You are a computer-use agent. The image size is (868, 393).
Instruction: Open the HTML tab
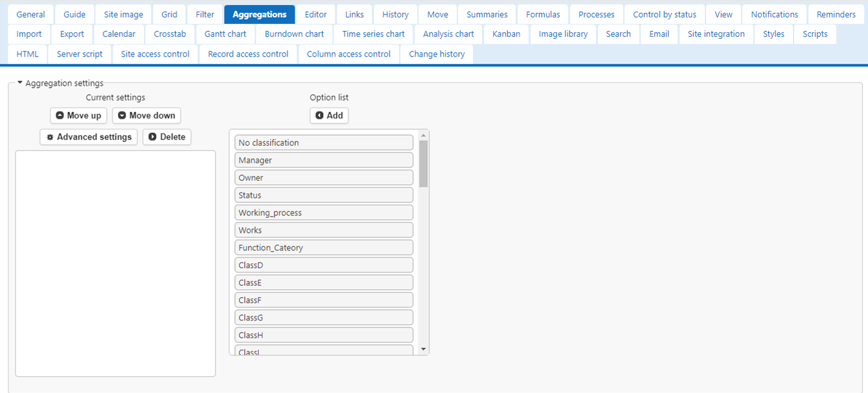(28, 54)
